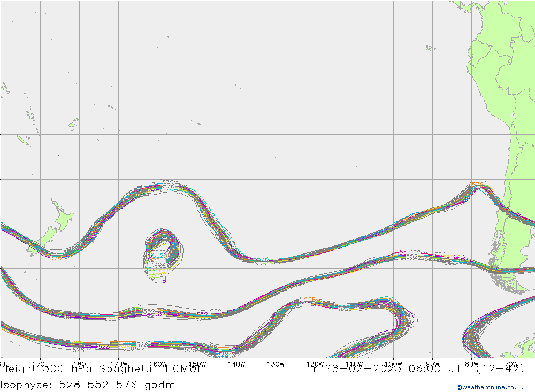The width and height of the screenshot is (535, 392).
Task: Click the 110W longitude label
Action: click(354, 364)
